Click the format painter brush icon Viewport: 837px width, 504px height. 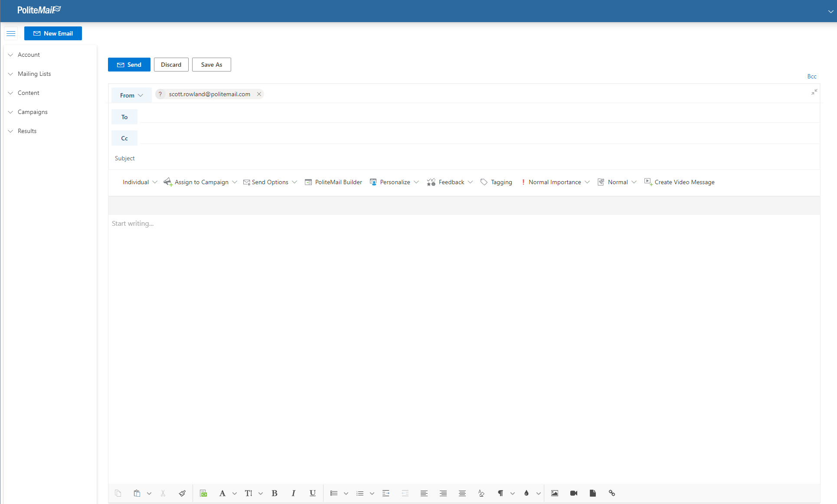click(182, 493)
